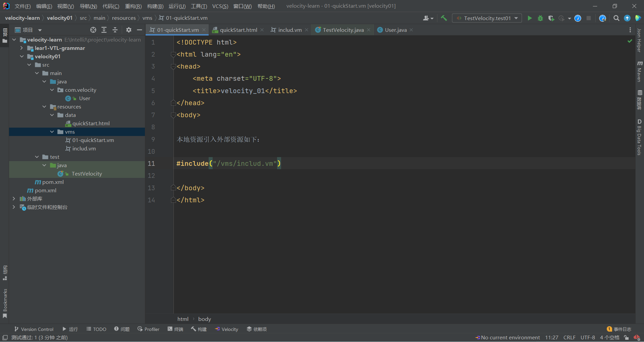The image size is (644, 342).
Task: Toggle tool window bars icon bottom-left
Action: (5, 337)
